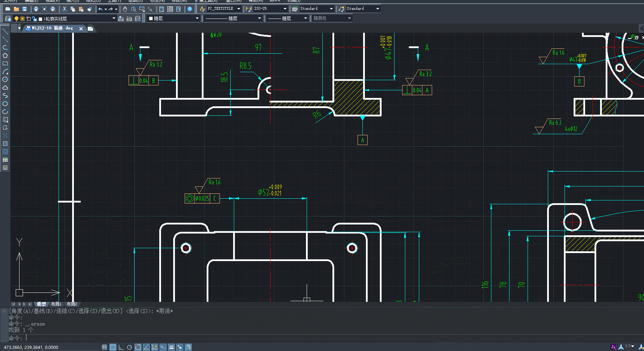Open the 随层 color swatch dropdown
The width and height of the screenshot is (644, 351).
[174, 18]
